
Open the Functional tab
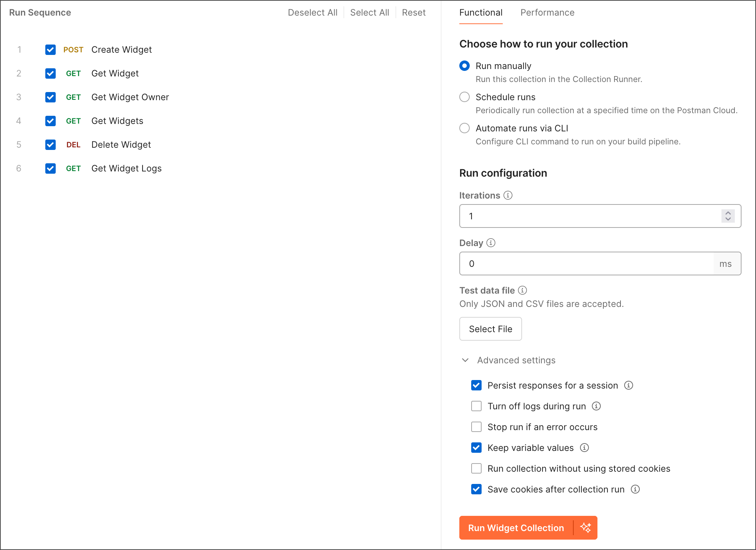pos(480,13)
